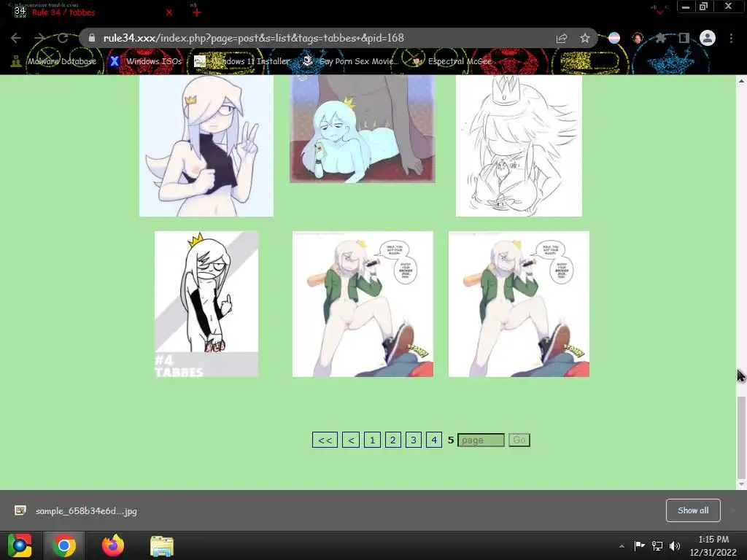Close the Rule 34 / tabbes tab
Screen dimensions: 747x560
pyautogui.click(x=169, y=13)
